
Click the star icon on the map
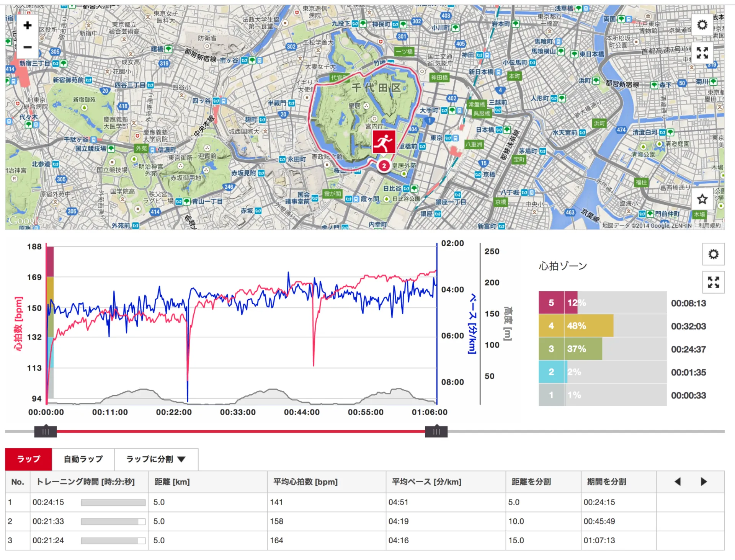[x=702, y=199]
